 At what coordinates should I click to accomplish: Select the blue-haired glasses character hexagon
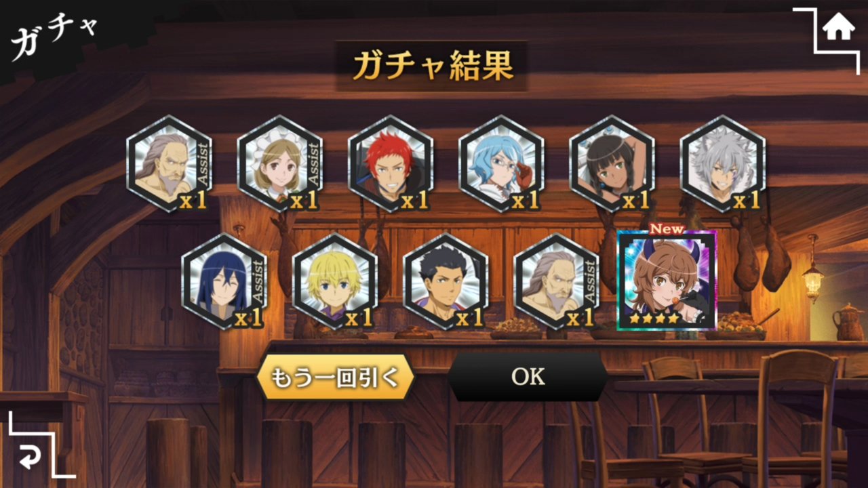coord(501,163)
